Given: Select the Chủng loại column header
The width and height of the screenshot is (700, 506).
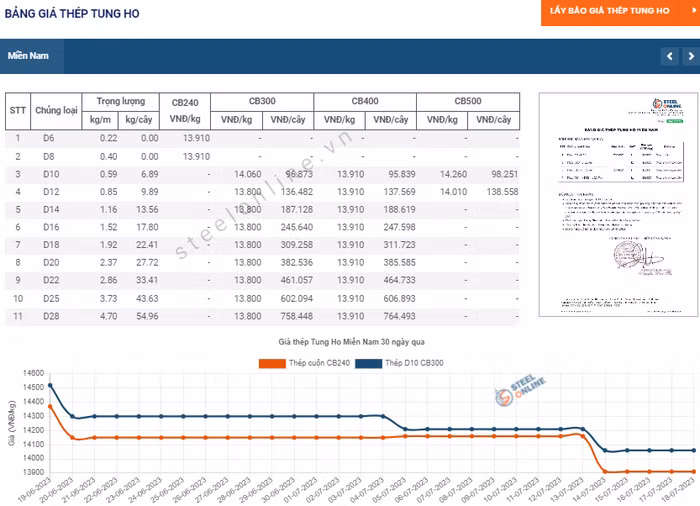Looking at the screenshot, I should point(56,111).
